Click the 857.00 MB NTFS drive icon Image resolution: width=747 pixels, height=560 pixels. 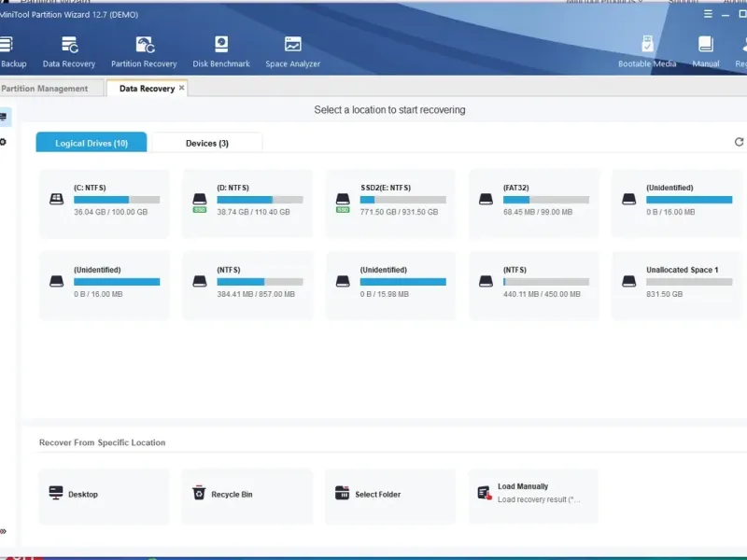tap(200, 282)
